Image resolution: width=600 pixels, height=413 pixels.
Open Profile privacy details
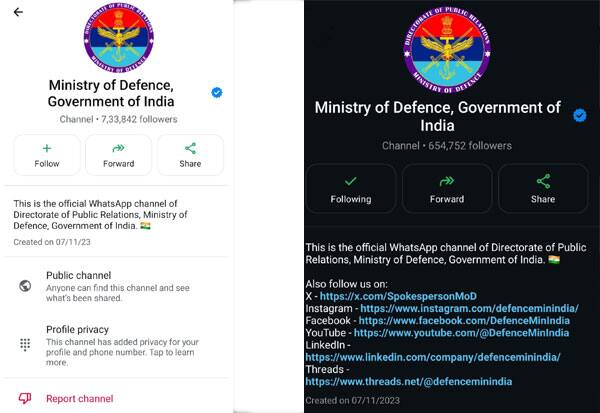[x=115, y=345]
